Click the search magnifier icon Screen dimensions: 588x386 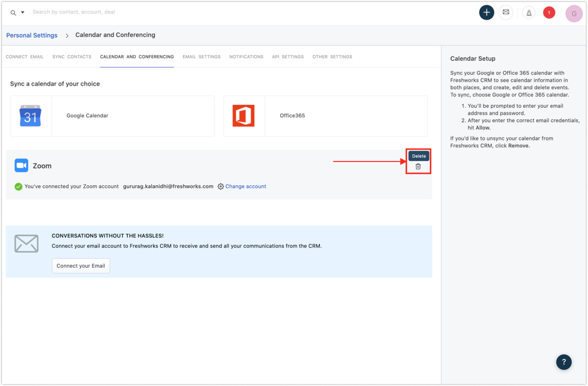tap(13, 13)
